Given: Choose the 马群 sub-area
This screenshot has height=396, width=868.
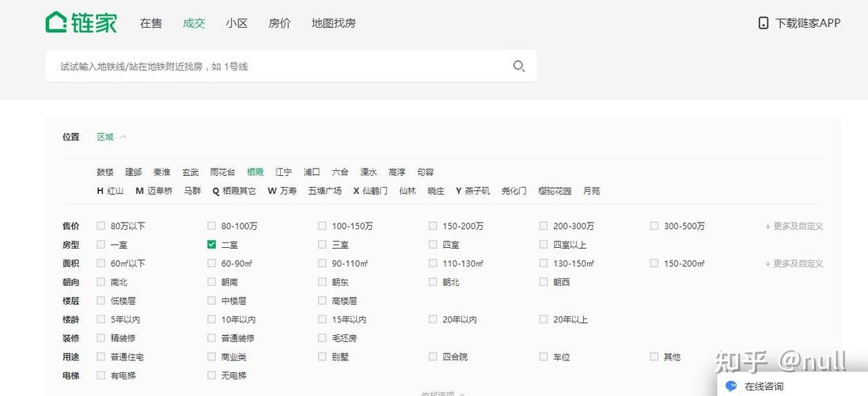Looking at the screenshot, I should [x=192, y=191].
